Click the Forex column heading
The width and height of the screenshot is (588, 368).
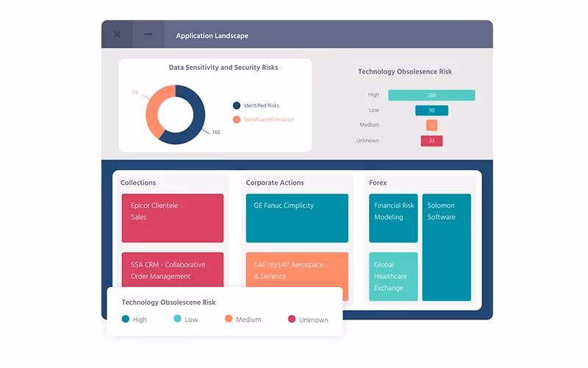(x=378, y=183)
